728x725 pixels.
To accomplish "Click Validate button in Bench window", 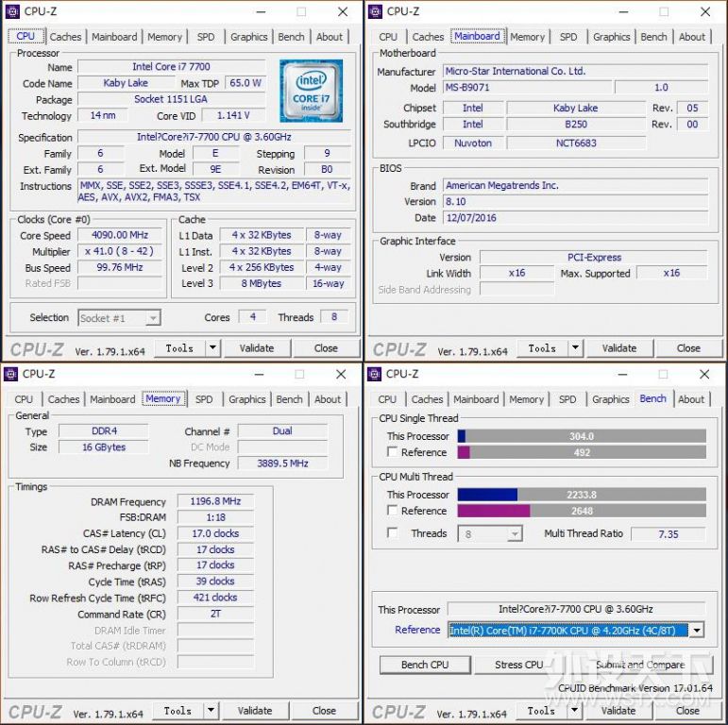I will 618,711.
